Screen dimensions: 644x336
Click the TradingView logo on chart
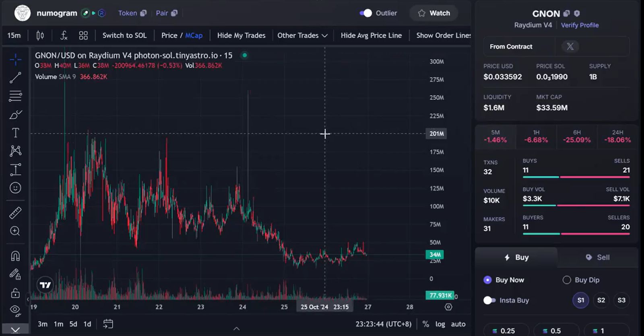click(x=45, y=285)
